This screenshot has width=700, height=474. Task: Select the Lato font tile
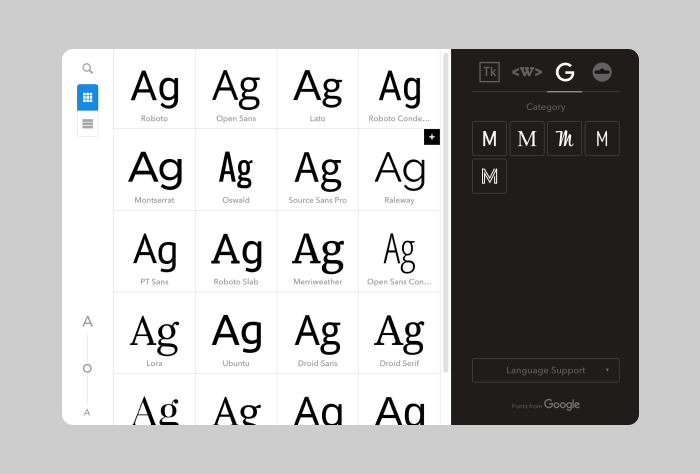[x=317, y=89]
